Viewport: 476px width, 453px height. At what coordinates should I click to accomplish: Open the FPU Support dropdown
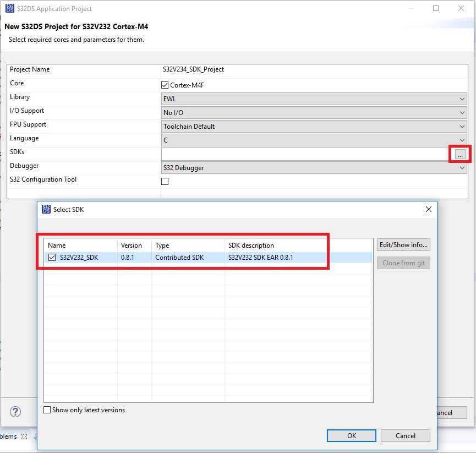314,126
